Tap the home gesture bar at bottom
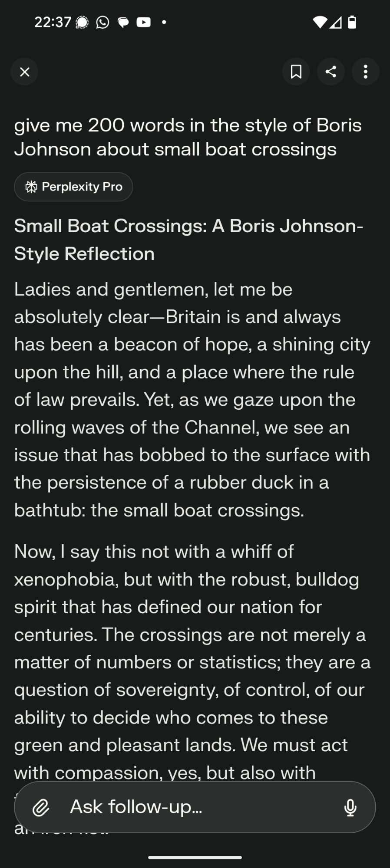390x868 pixels. point(195,858)
